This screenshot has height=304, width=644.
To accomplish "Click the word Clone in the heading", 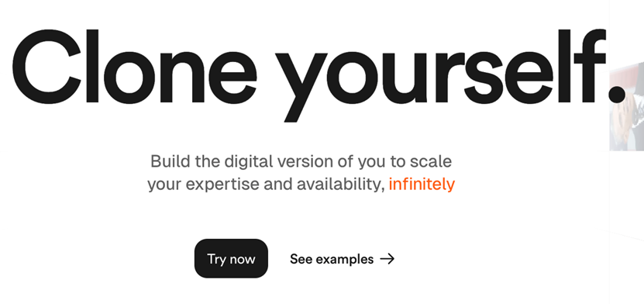I will (x=135, y=66).
